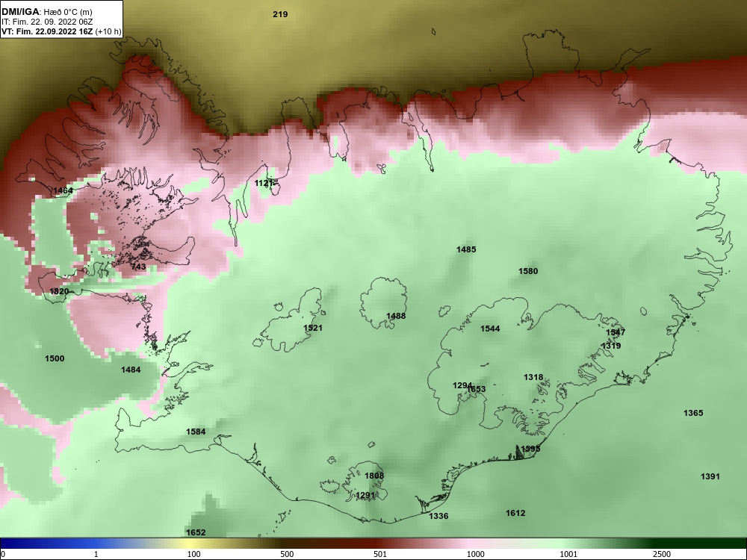
Task: Click the value 1485 in the central highlands
Action: coord(466,249)
